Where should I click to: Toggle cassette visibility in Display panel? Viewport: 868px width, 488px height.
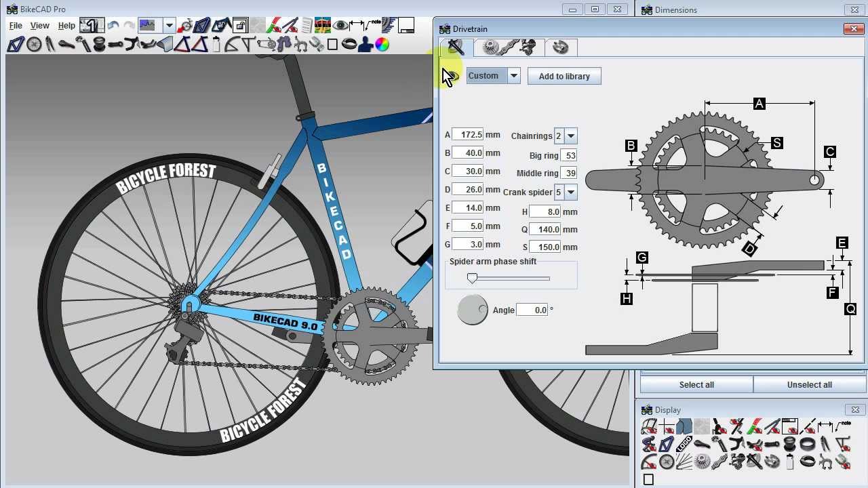703,462
